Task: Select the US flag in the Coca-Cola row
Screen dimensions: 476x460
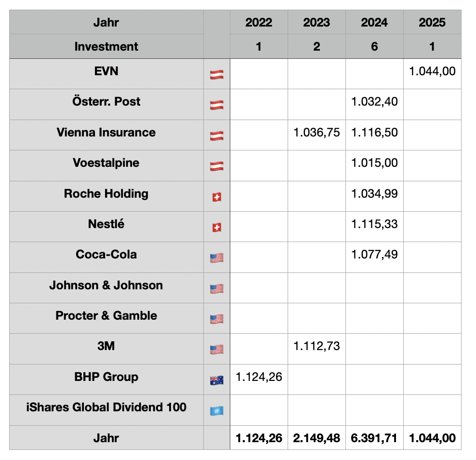Action: tap(216, 258)
